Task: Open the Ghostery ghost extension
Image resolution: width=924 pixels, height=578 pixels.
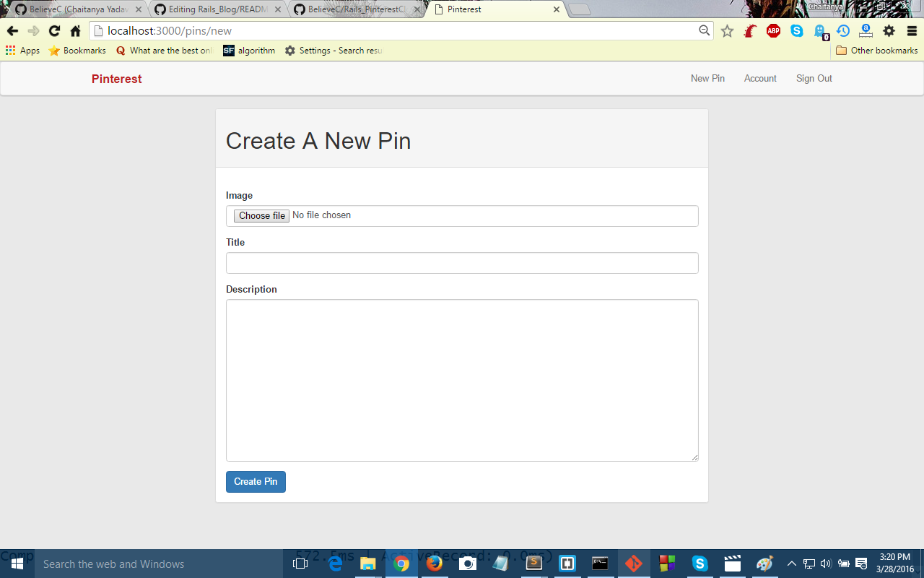Action: pyautogui.click(x=820, y=31)
